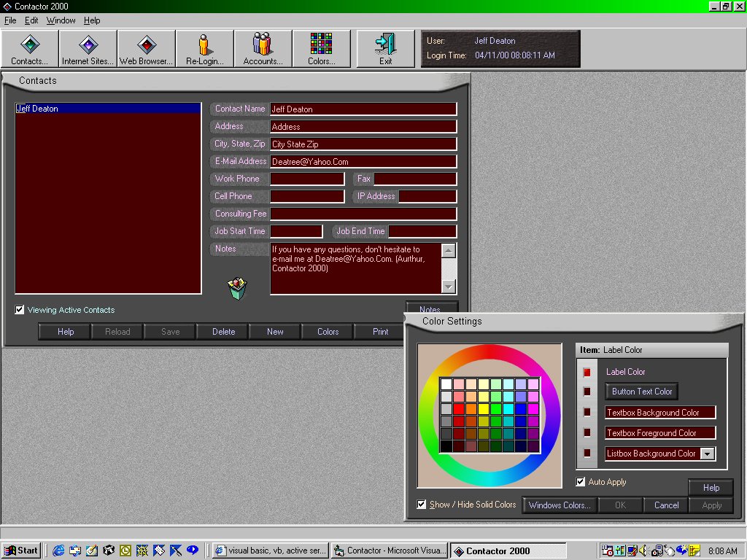Click the Print button in Contacts panel

(x=379, y=332)
